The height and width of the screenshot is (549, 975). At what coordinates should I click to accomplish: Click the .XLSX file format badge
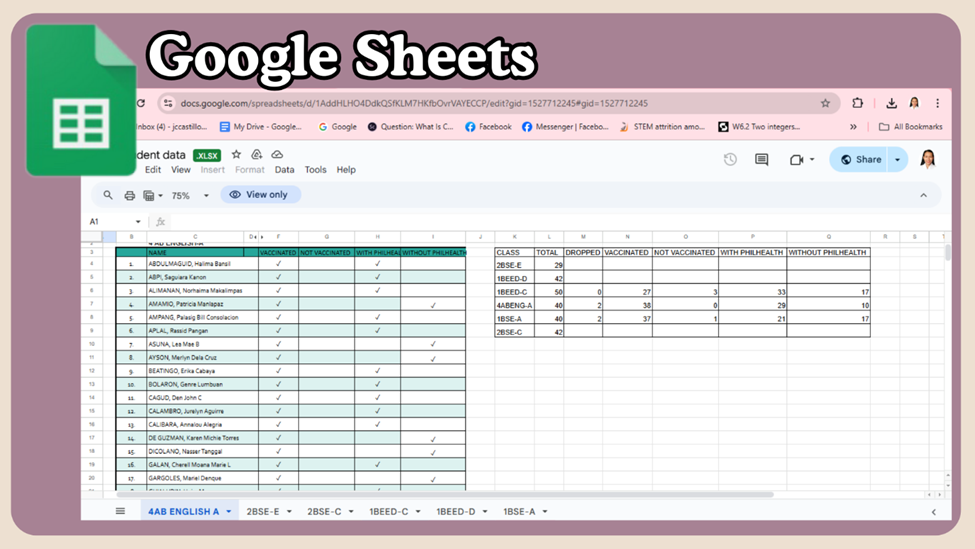pos(207,155)
